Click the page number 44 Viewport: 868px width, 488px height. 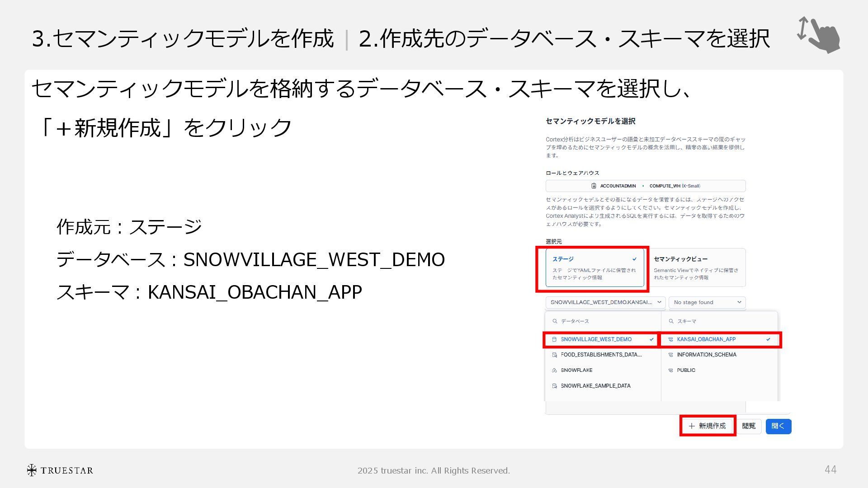[830, 470]
